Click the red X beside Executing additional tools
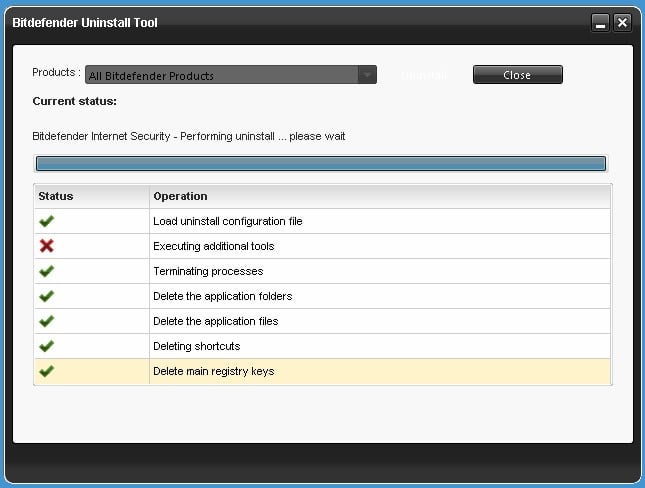Screen dimensions: 645x488 pyautogui.click(x=46, y=246)
